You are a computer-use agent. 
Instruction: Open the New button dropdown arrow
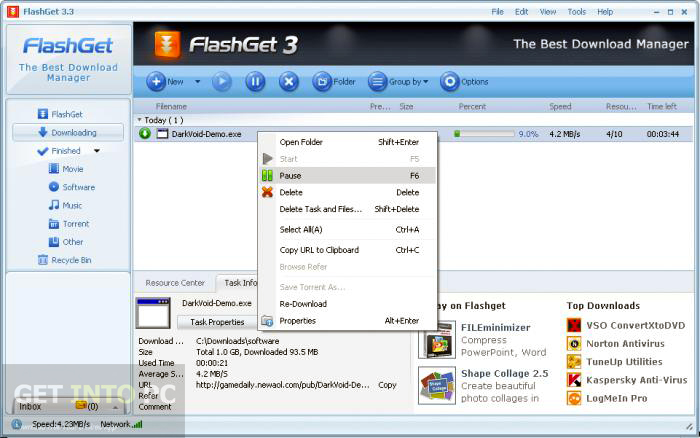pyautogui.click(x=197, y=82)
